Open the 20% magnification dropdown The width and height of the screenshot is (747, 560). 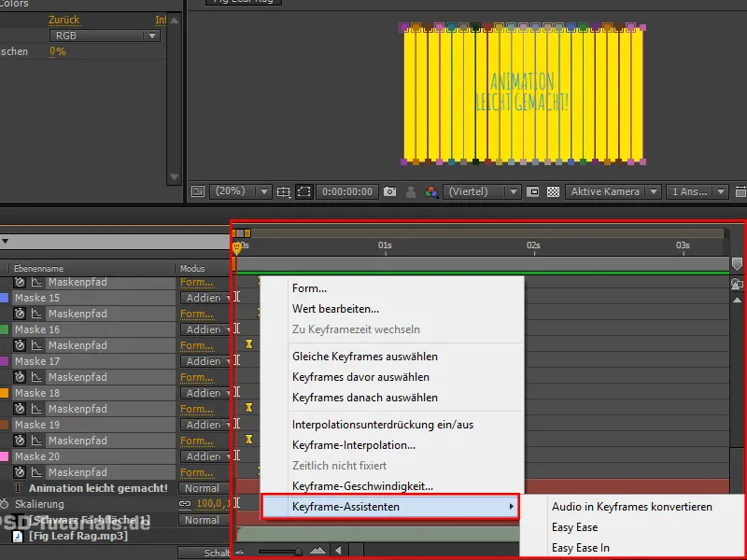tap(241, 191)
